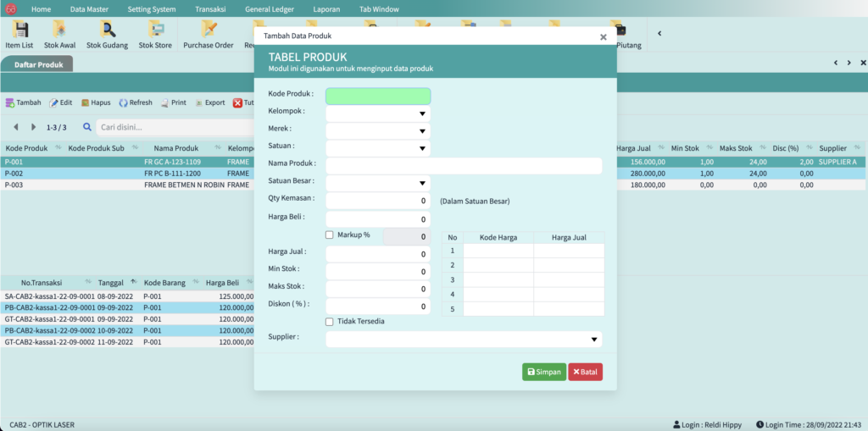The width and height of the screenshot is (868, 431).
Task: Open the Merek dropdown
Action: (x=421, y=131)
